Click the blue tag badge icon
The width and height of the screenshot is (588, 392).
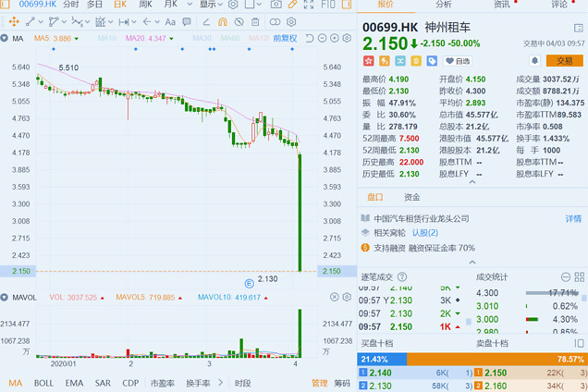coord(432,61)
